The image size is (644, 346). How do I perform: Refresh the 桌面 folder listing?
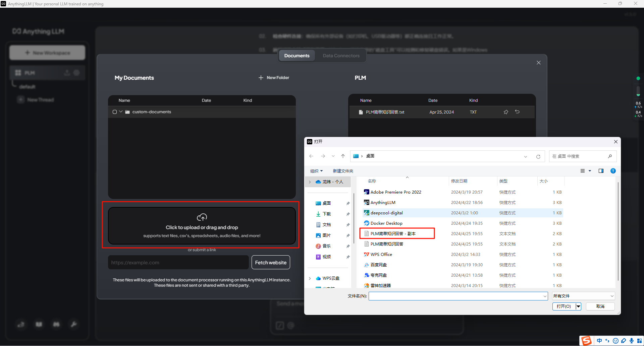(x=538, y=157)
